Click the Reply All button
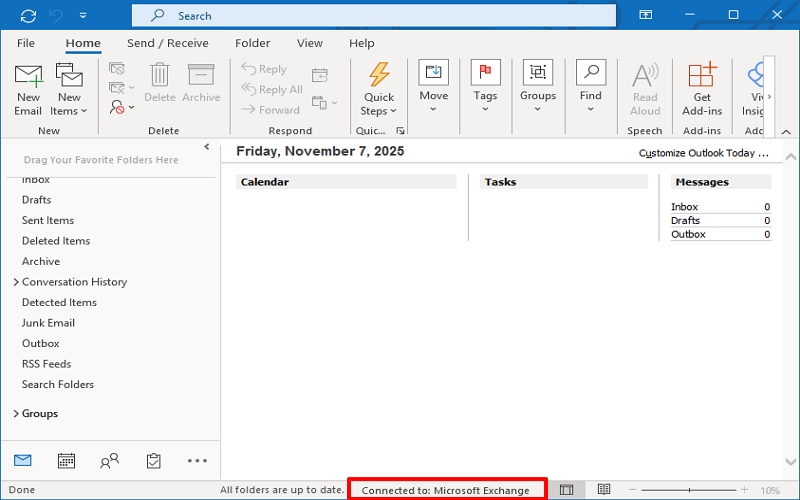The width and height of the screenshot is (800, 500). (272, 89)
